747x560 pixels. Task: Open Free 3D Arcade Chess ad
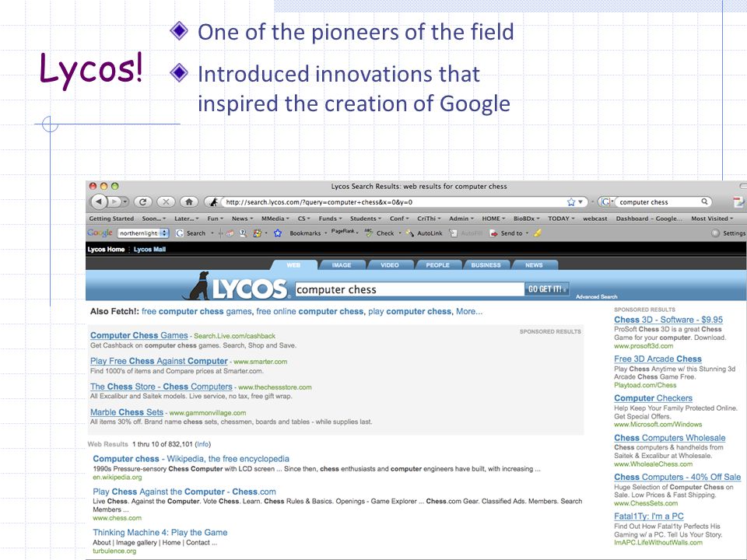[x=658, y=359]
